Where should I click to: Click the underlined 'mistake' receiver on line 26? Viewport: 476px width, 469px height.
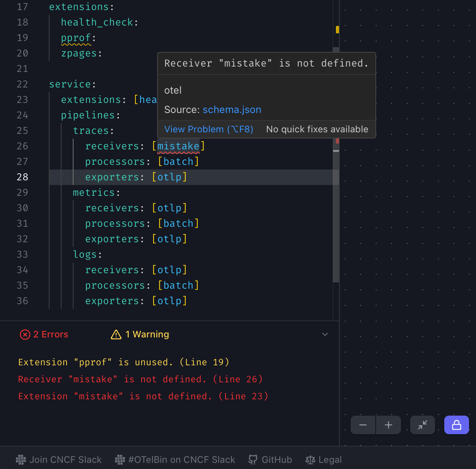click(x=178, y=146)
